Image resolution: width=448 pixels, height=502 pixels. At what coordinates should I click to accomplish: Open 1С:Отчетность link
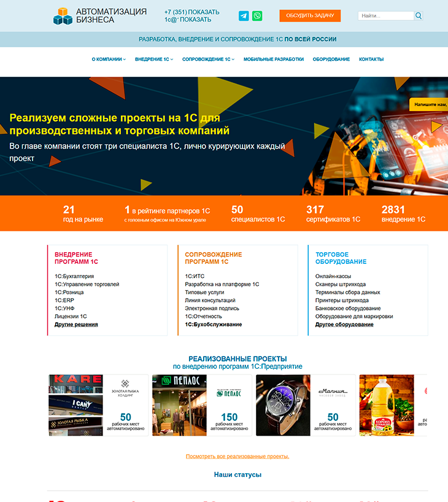pyautogui.click(x=203, y=316)
